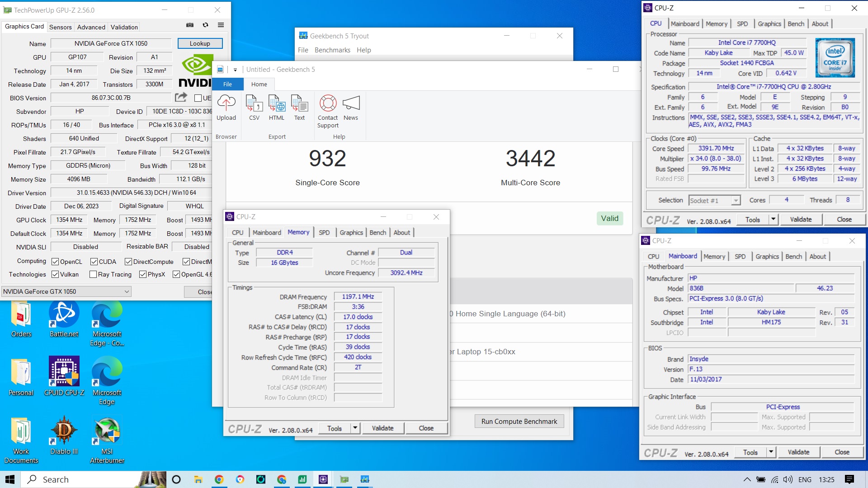Open the Work Documents desktop folder
The height and width of the screenshot is (488, 868).
[x=21, y=440]
